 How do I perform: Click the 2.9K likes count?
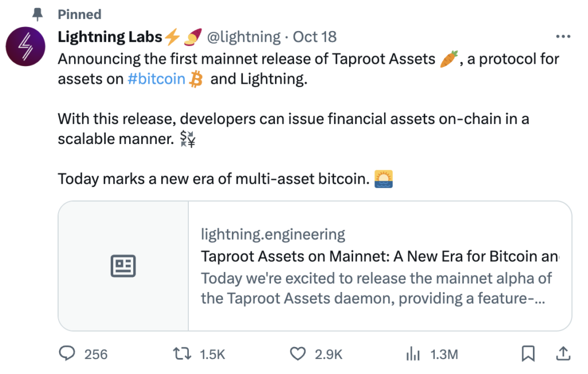click(328, 354)
